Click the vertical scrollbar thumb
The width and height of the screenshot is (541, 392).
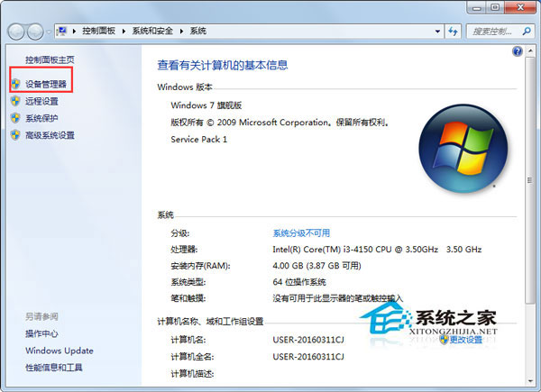pyautogui.click(x=529, y=180)
